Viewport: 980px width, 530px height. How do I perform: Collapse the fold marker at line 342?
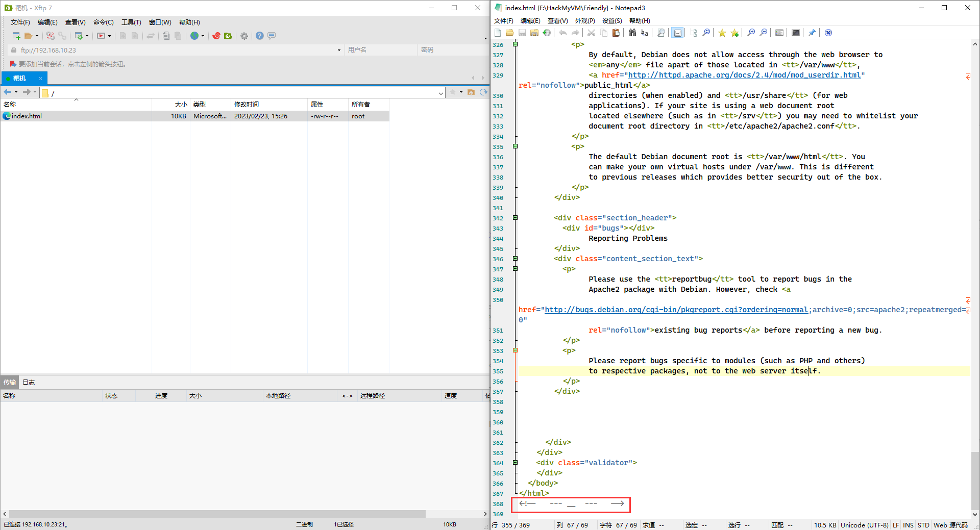(515, 218)
